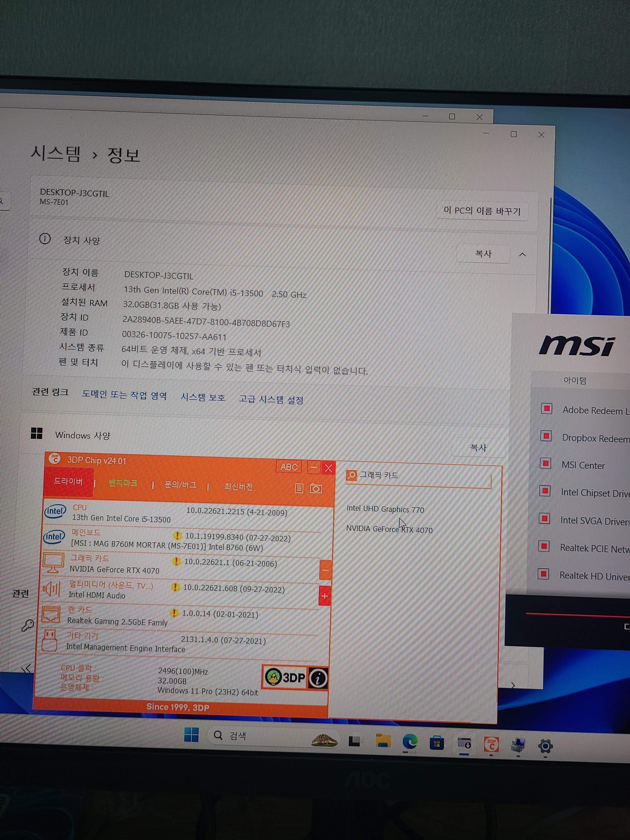
Task: Toggle the Realtek PCIE Network checkbox
Action: (x=544, y=546)
